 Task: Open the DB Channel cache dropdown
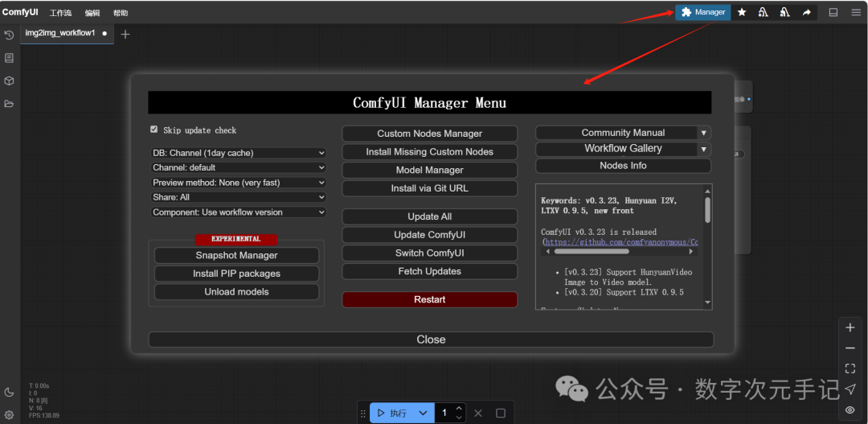click(x=239, y=153)
